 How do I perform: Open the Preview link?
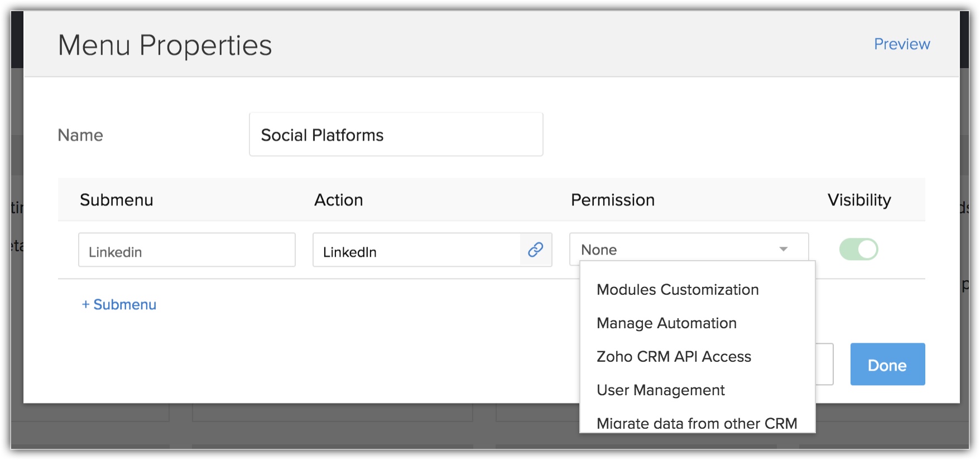(x=901, y=44)
